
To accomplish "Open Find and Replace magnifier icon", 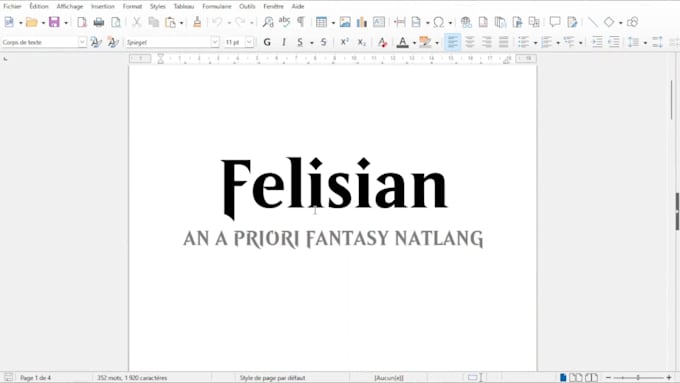I will tap(268, 22).
